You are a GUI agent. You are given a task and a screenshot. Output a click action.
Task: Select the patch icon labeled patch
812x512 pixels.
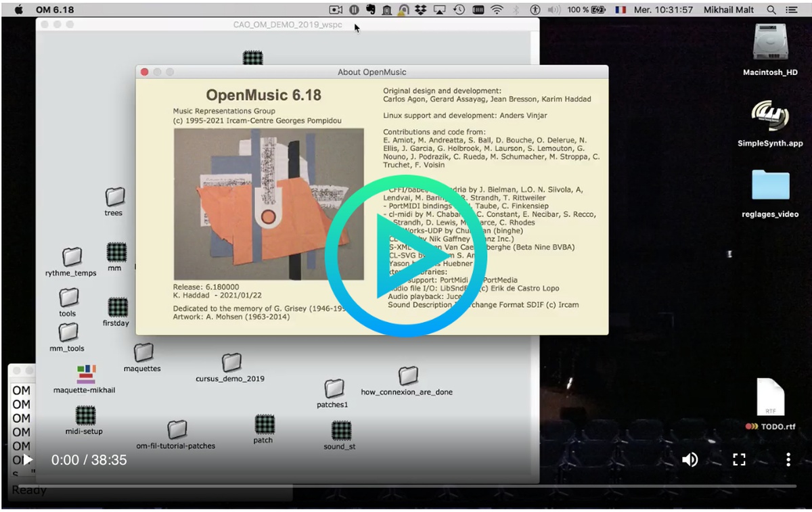click(x=264, y=429)
